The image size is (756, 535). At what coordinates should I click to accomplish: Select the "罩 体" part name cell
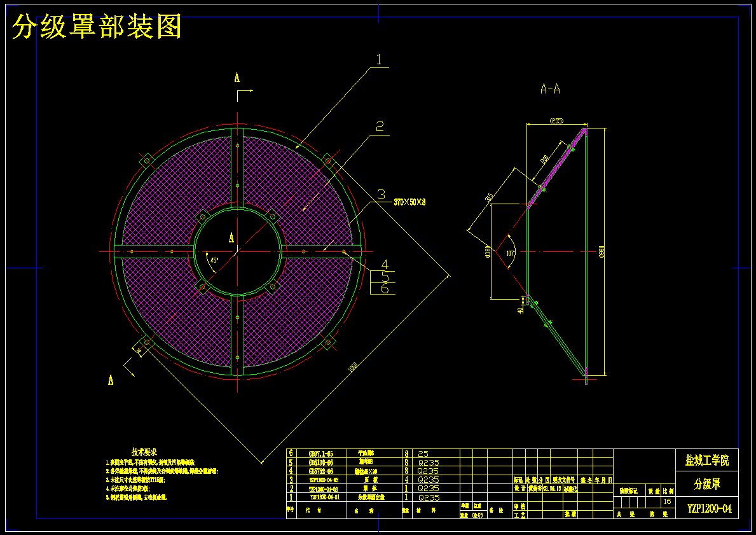coord(371,488)
